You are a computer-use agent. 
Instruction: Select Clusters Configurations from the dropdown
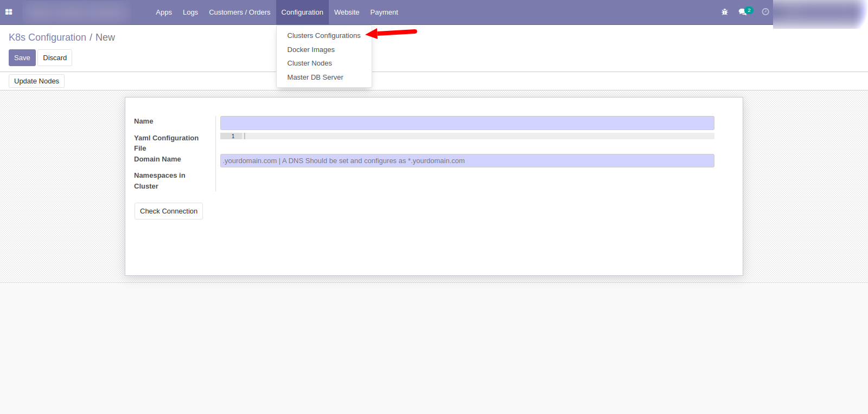tap(323, 36)
